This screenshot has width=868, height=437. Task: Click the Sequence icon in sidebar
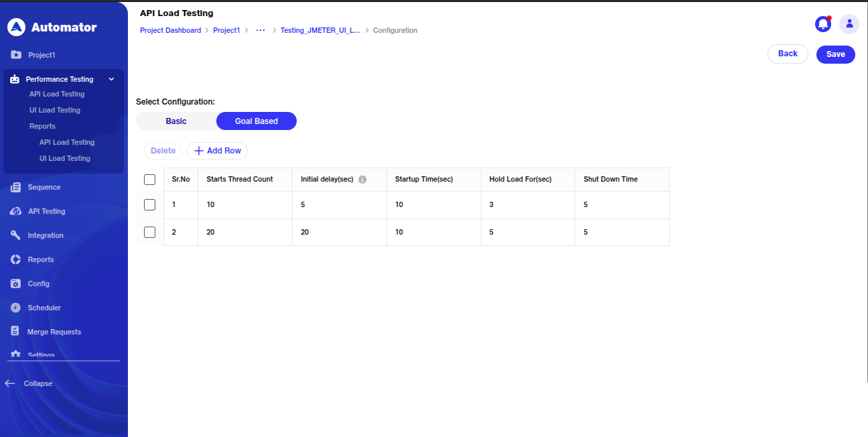[x=16, y=187]
